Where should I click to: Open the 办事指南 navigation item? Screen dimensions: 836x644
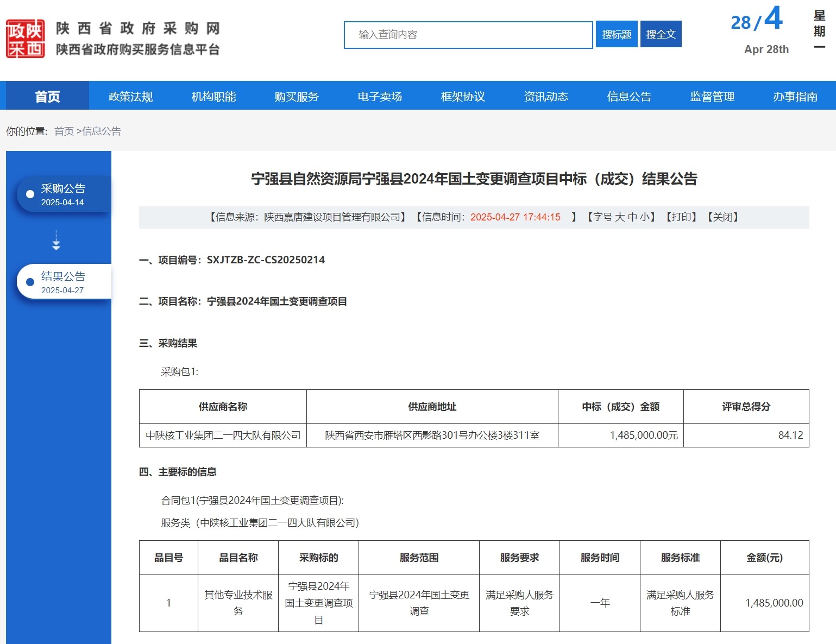click(795, 97)
